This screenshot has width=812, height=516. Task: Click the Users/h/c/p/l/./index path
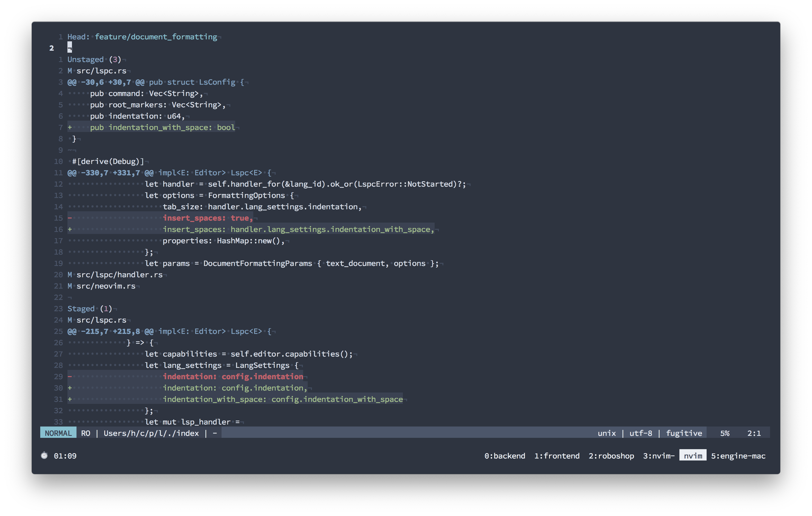tap(151, 433)
